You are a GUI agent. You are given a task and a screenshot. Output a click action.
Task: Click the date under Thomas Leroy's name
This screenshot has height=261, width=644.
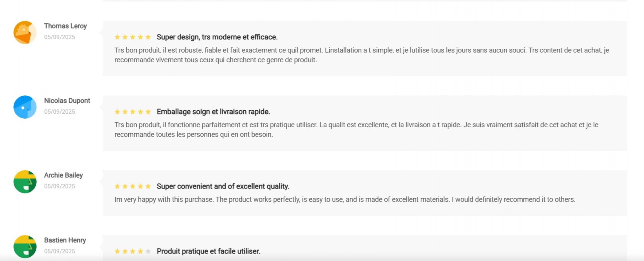tap(59, 37)
